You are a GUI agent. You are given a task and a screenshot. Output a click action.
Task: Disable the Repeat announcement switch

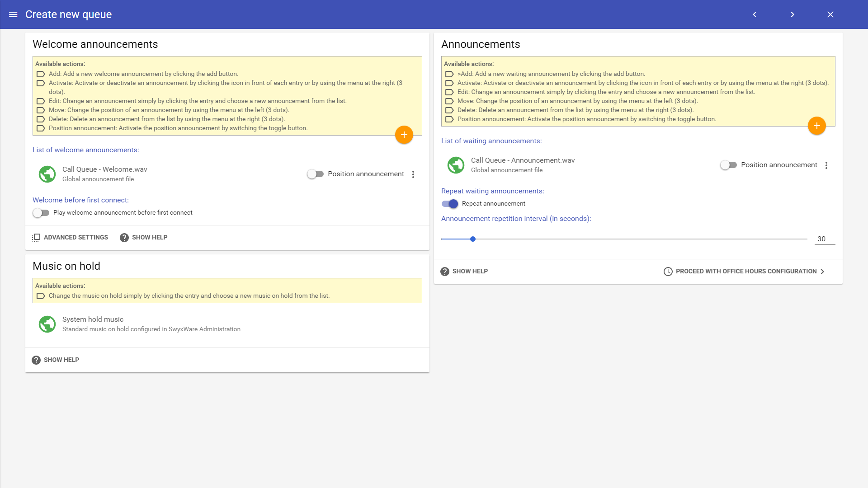pyautogui.click(x=450, y=204)
